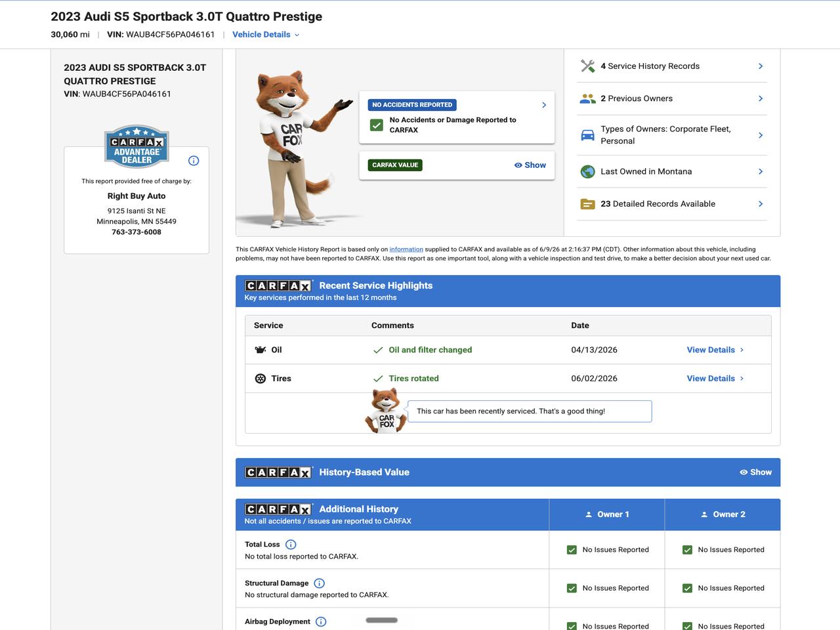This screenshot has height=630, width=840.
Task: Click the small Car Fox service mascot
Action: tap(386, 410)
